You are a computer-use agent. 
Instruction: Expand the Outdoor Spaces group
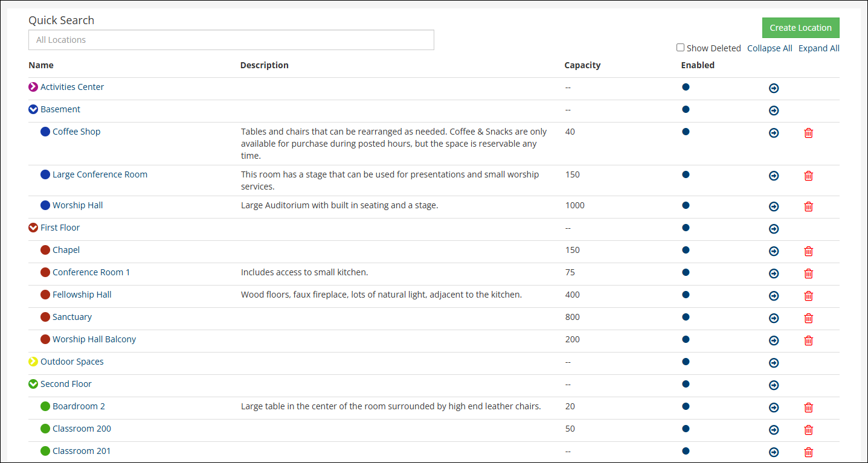[x=33, y=362]
